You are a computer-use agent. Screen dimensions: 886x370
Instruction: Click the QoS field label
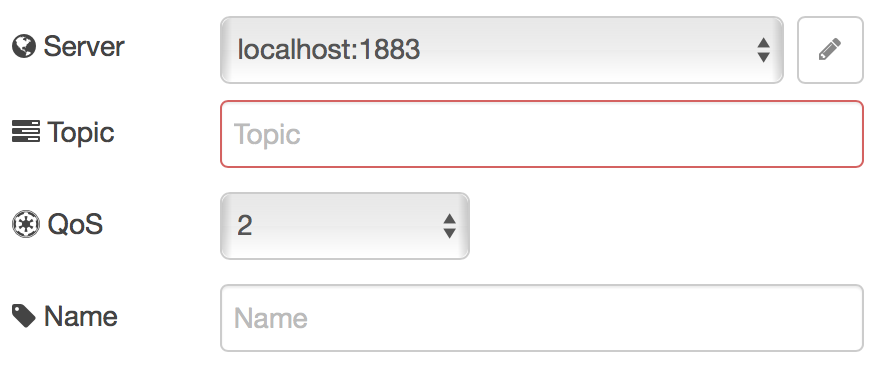[x=75, y=224]
